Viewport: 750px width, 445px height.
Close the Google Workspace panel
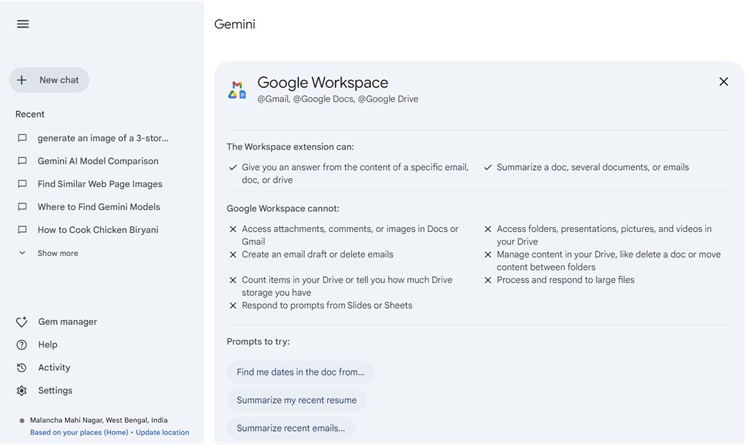click(x=724, y=82)
